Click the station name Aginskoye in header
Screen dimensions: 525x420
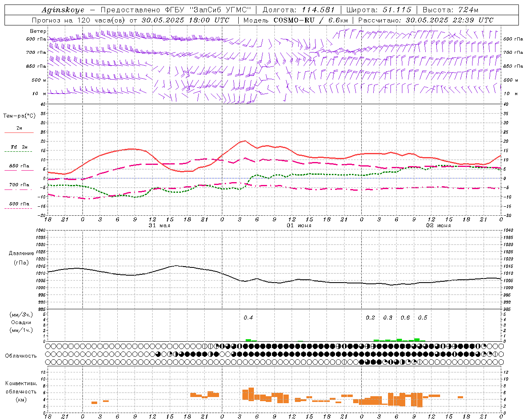(x=63, y=10)
